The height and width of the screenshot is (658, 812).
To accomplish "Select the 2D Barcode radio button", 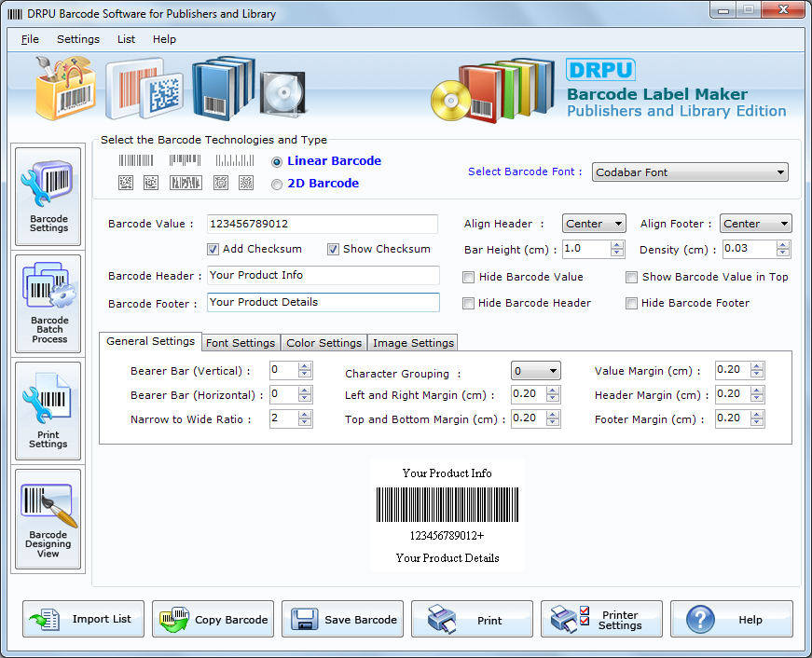I will pos(276,184).
